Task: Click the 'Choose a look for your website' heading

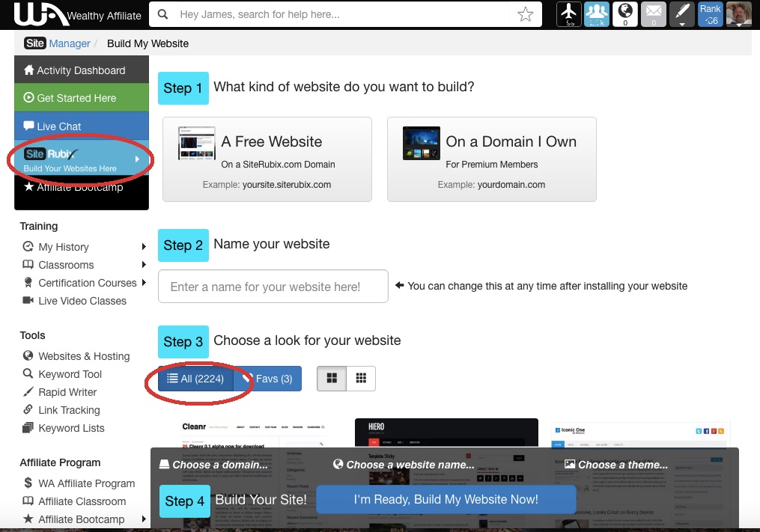Action: (307, 340)
